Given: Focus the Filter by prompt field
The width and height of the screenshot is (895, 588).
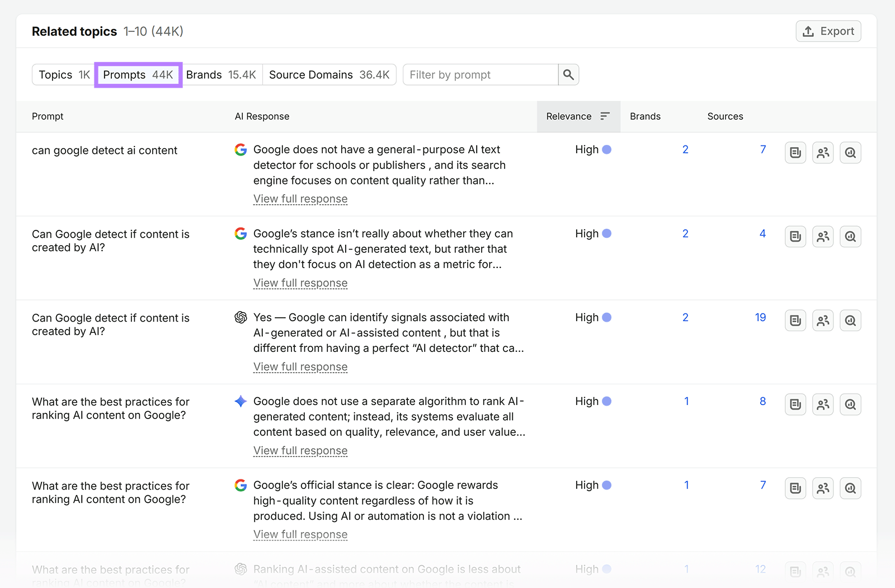Looking at the screenshot, I should tap(481, 75).
